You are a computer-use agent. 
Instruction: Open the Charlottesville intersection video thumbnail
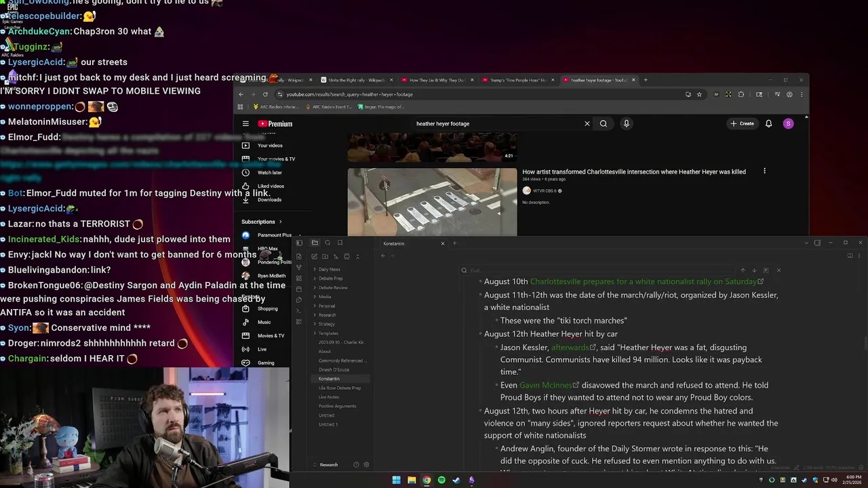(432, 202)
